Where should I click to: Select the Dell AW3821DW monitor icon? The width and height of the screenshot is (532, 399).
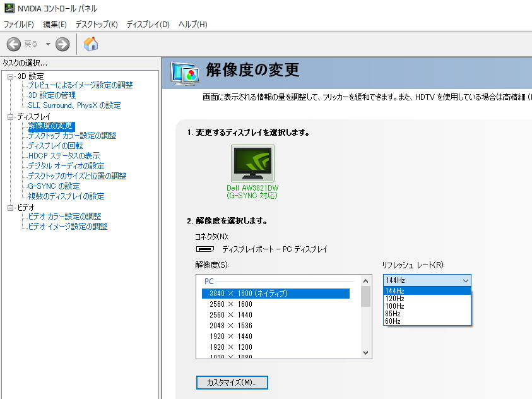[252, 164]
